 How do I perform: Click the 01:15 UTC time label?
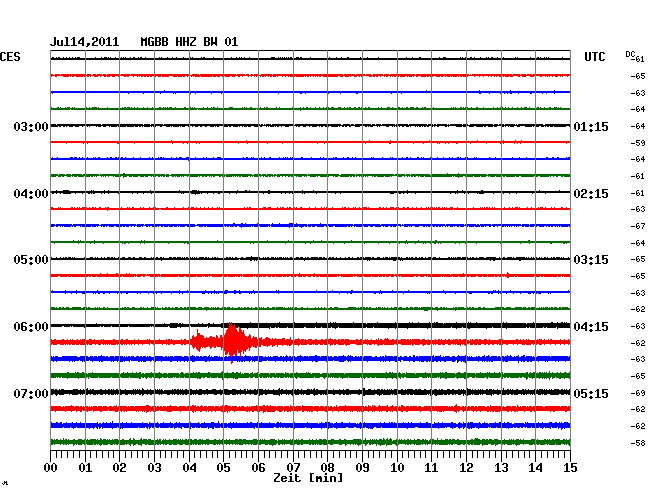[591, 127]
